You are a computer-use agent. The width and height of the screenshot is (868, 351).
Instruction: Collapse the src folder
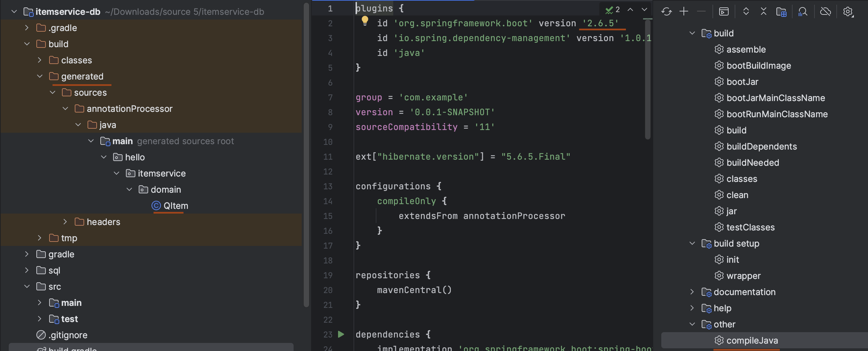[27, 287]
